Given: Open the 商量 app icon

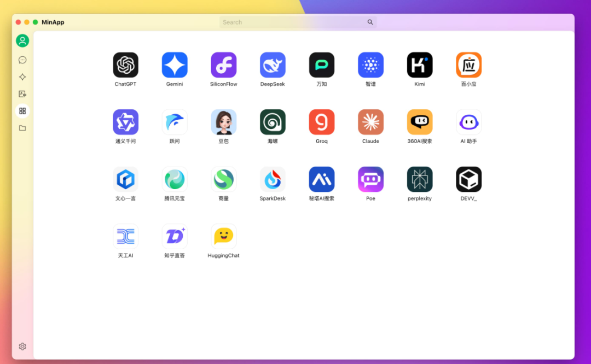Looking at the screenshot, I should [x=223, y=179].
